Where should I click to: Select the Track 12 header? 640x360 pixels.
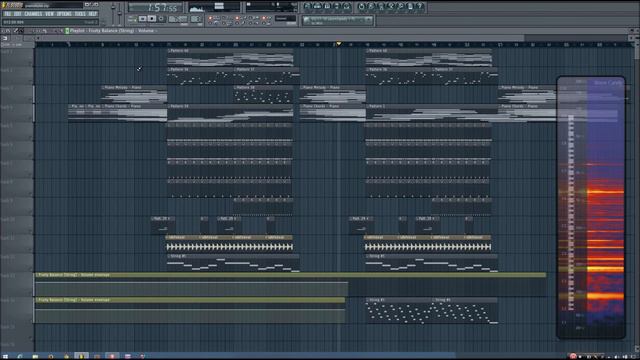point(16,262)
